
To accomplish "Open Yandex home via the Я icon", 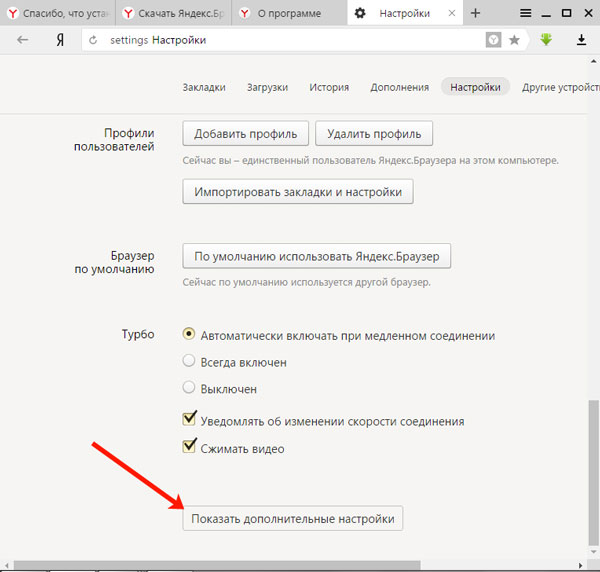I will 60,40.
